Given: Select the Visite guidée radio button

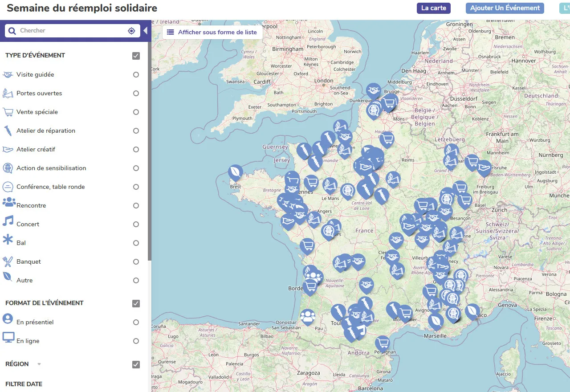Looking at the screenshot, I should (136, 75).
